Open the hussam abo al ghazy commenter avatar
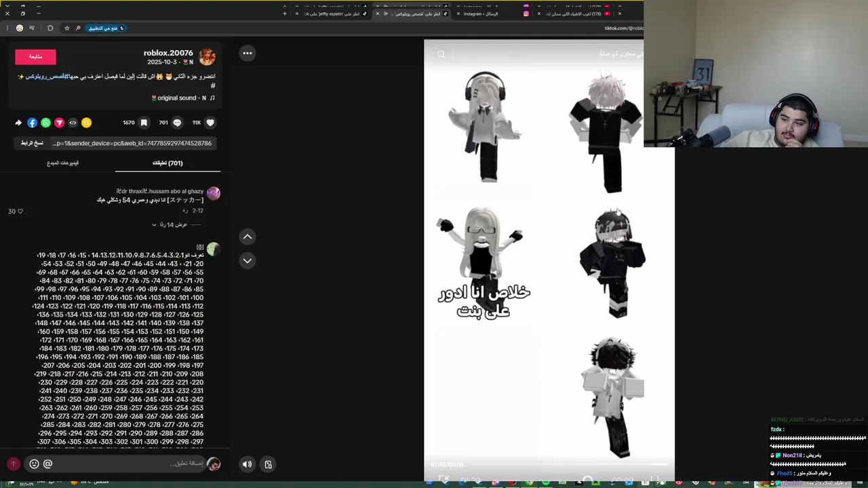Screen dimensions: 868x488 coord(214,194)
